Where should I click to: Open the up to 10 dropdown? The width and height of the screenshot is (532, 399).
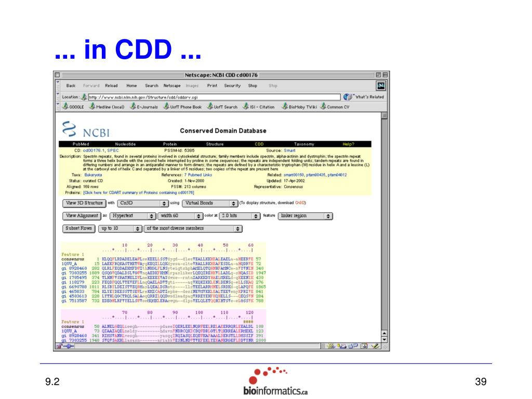click(120, 229)
